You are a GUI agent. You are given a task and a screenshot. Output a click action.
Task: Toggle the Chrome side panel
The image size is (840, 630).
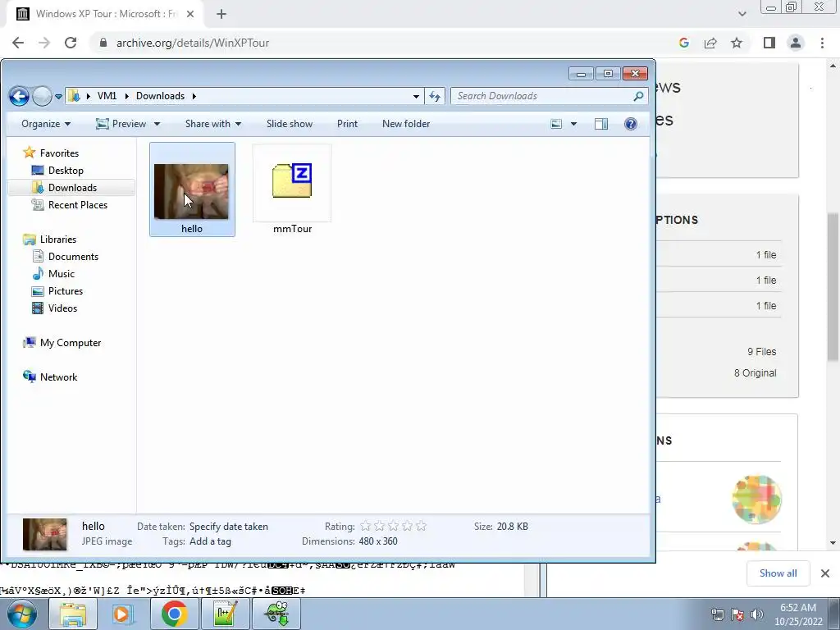coord(769,43)
